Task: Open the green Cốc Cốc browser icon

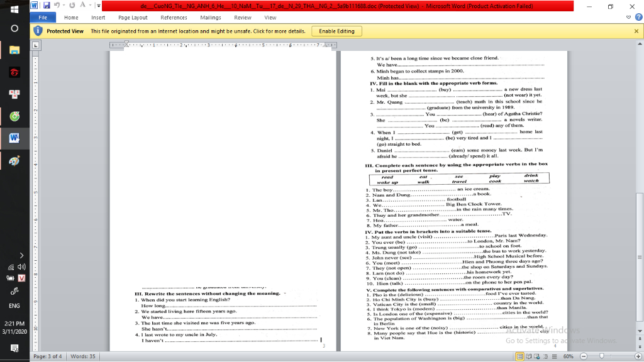Action: pos(14,116)
